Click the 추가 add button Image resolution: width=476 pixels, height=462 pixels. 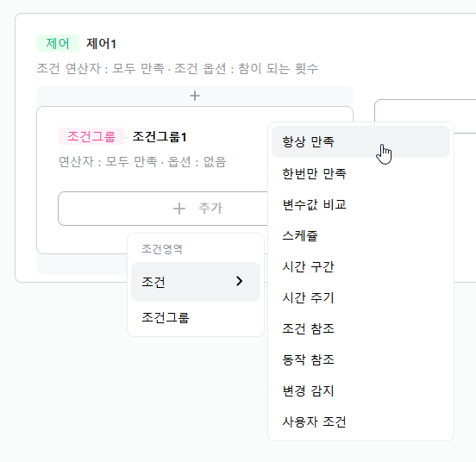click(x=163, y=209)
